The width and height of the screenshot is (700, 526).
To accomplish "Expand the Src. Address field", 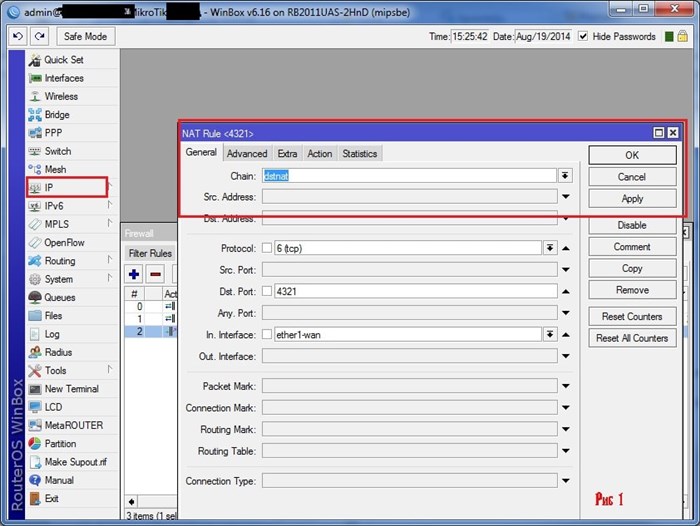I will click(x=566, y=197).
